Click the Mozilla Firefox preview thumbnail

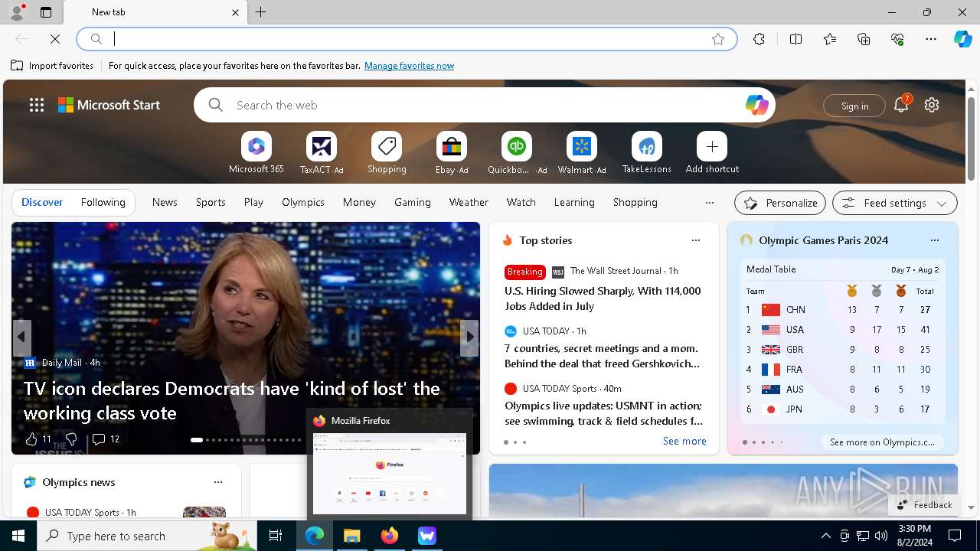[x=390, y=474]
